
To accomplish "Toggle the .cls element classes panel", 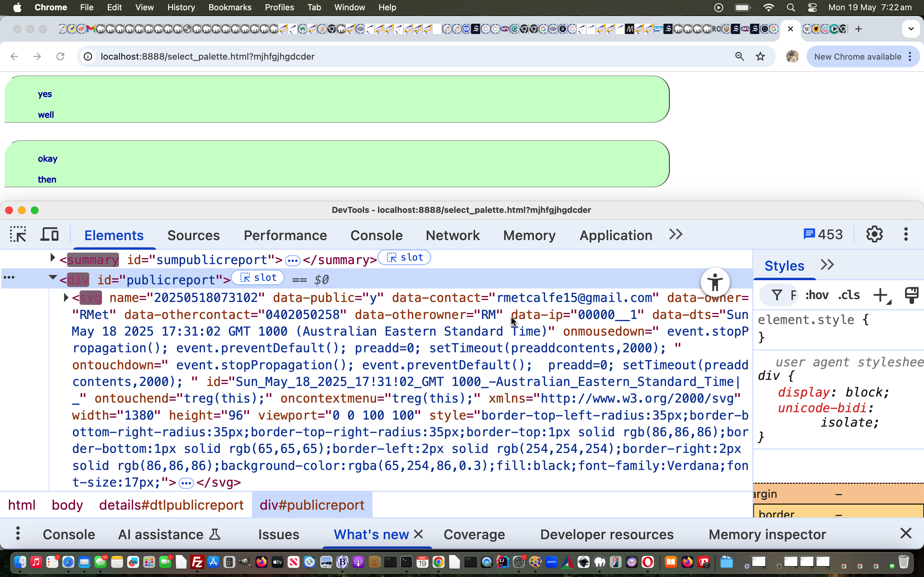I will click(x=849, y=295).
